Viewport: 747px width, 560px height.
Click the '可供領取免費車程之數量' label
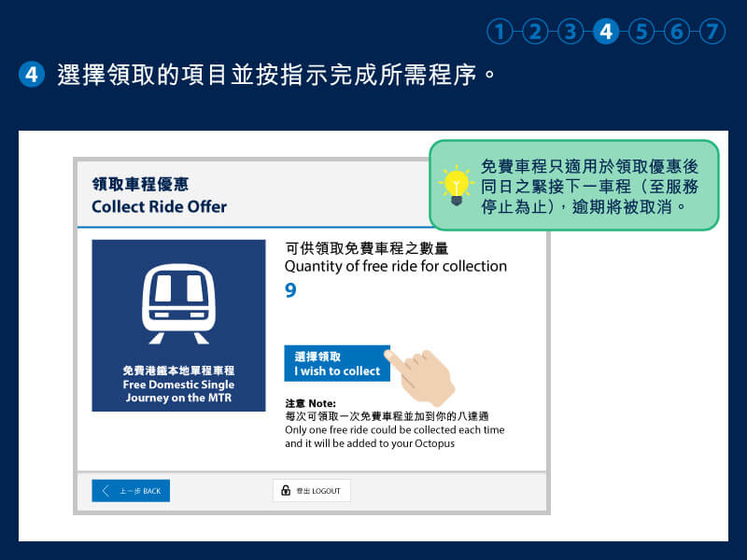(x=367, y=248)
